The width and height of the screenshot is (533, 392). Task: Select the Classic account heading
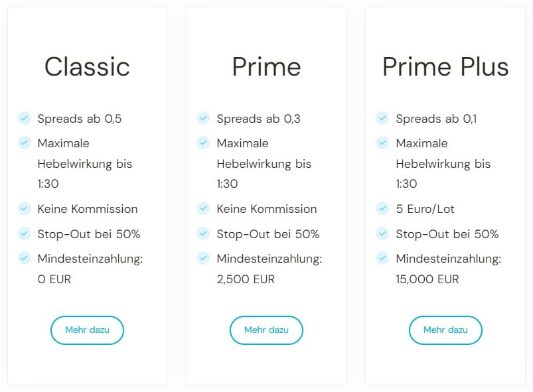click(x=87, y=67)
